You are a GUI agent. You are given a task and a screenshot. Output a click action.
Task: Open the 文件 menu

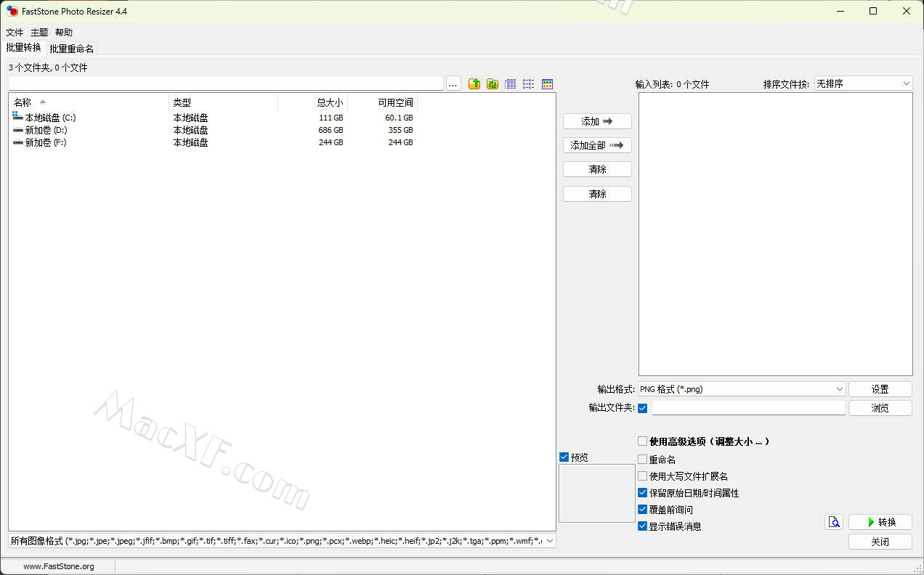point(15,33)
